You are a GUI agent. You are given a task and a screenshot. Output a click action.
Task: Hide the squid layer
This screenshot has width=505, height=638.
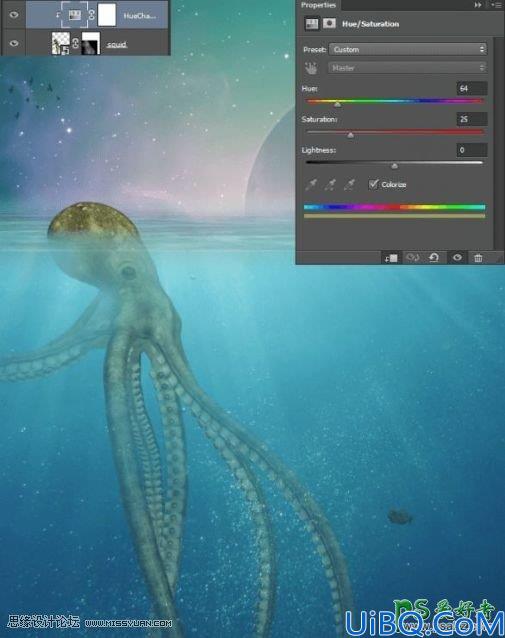[14, 43]
